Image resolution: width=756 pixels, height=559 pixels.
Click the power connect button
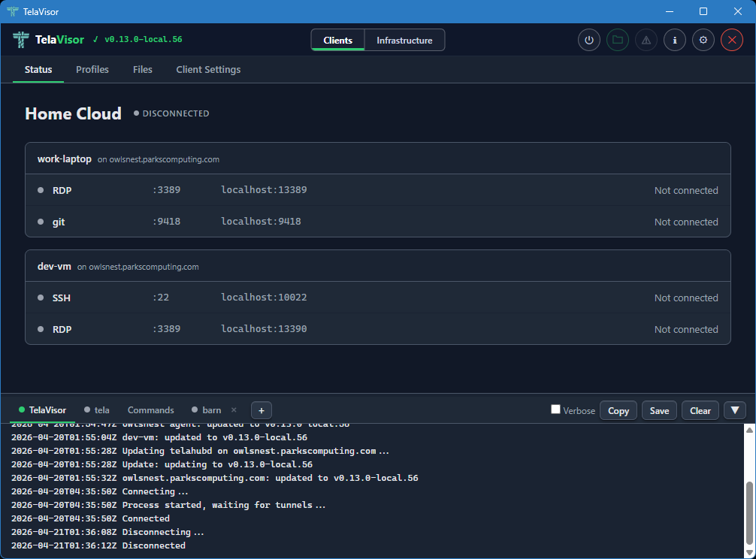[589, 41]
